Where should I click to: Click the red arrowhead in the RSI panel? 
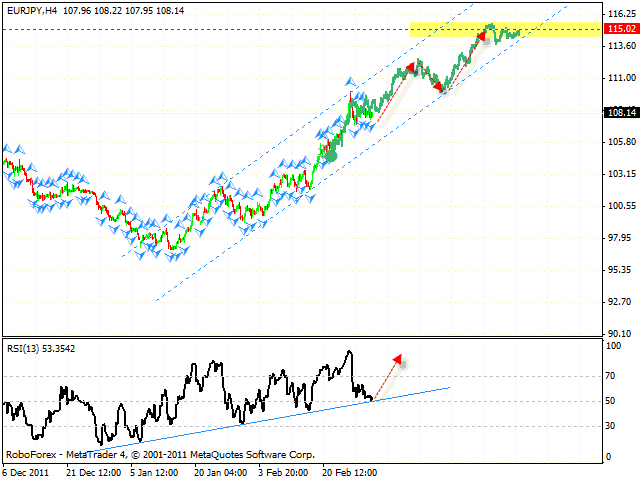click(x=397, y=359)
